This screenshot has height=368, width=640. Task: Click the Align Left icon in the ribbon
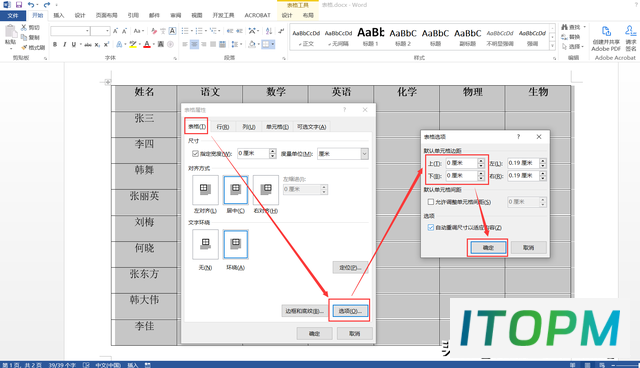[x=185, y=44]
